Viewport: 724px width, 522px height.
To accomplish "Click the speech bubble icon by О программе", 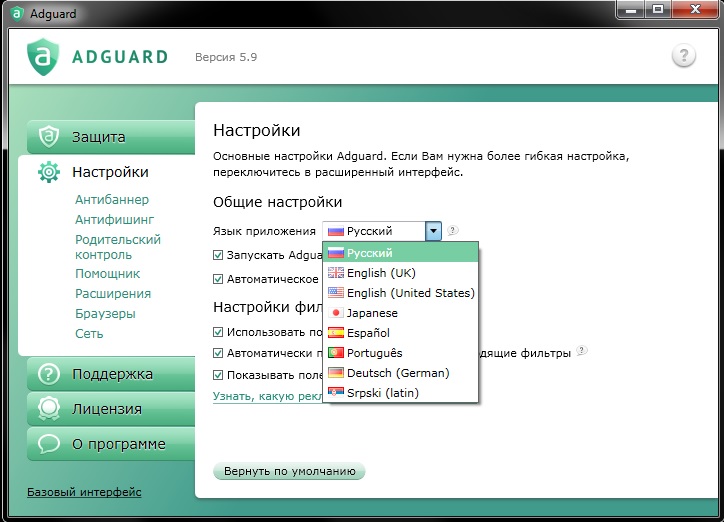I will pyautogui.click(x=48, y=444).
